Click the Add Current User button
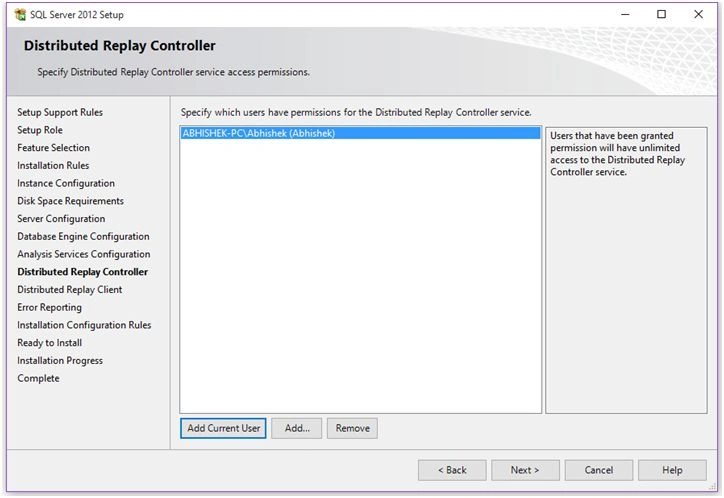724x498 pixels. click(223, 428)
